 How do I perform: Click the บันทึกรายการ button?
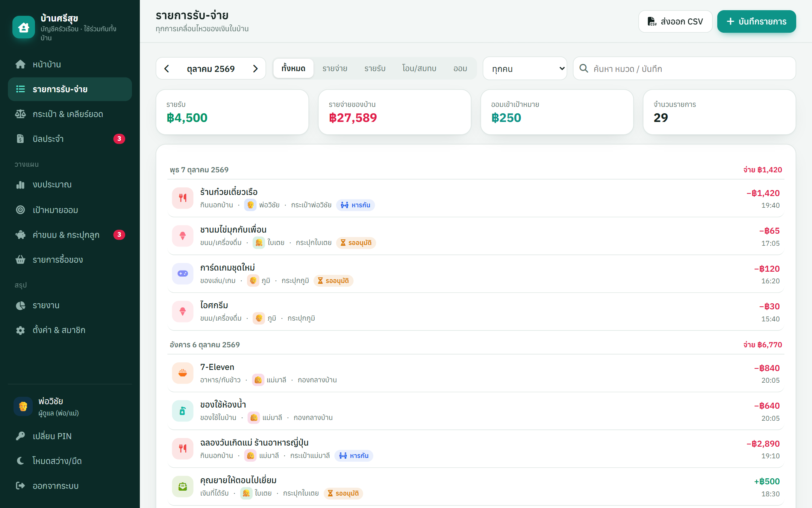coord(756,21)
